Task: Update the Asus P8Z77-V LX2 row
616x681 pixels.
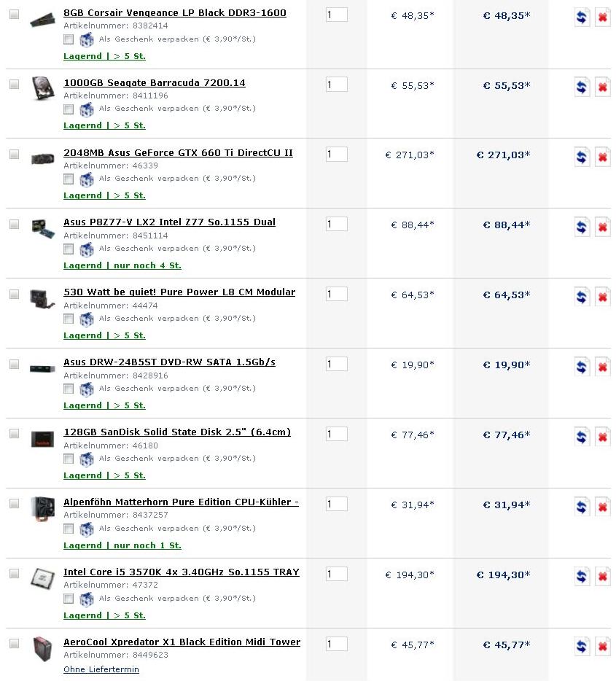Action: 582,227
